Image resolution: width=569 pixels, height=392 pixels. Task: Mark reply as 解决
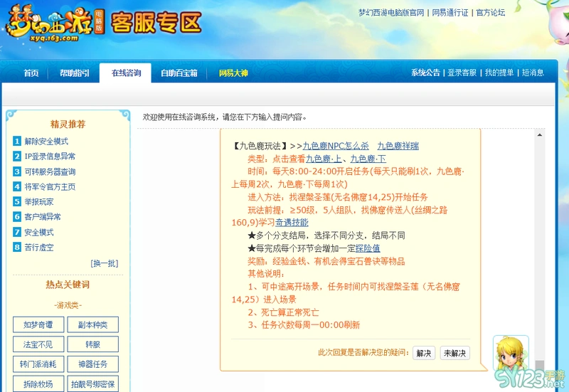424,353
